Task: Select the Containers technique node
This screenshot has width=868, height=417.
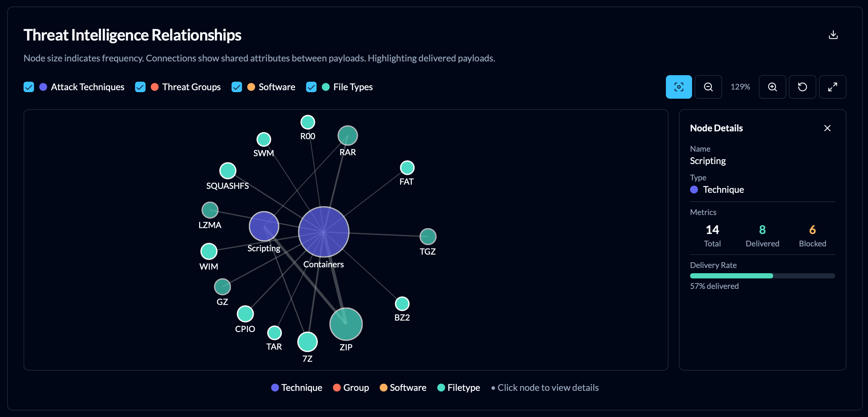Action: coord(323,232)
